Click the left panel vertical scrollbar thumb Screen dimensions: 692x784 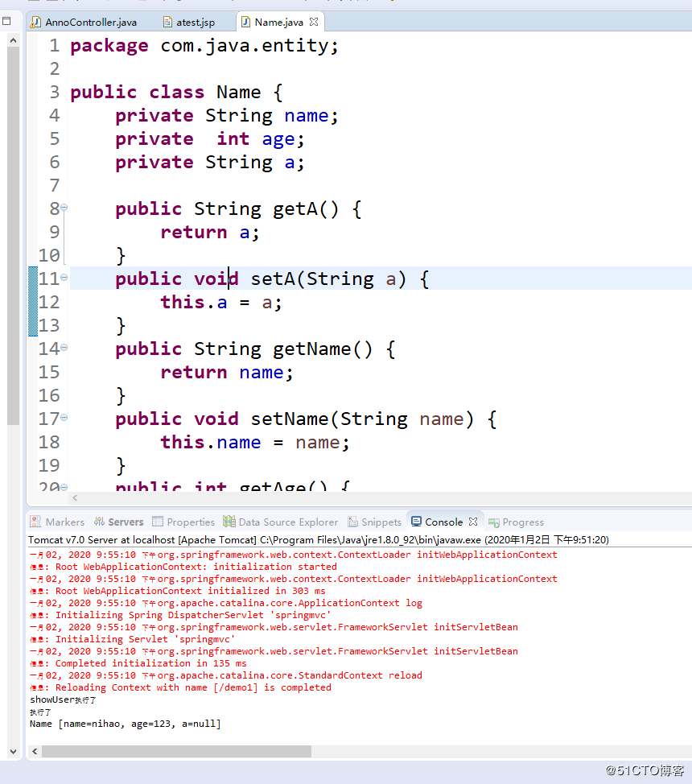point(14,236)
